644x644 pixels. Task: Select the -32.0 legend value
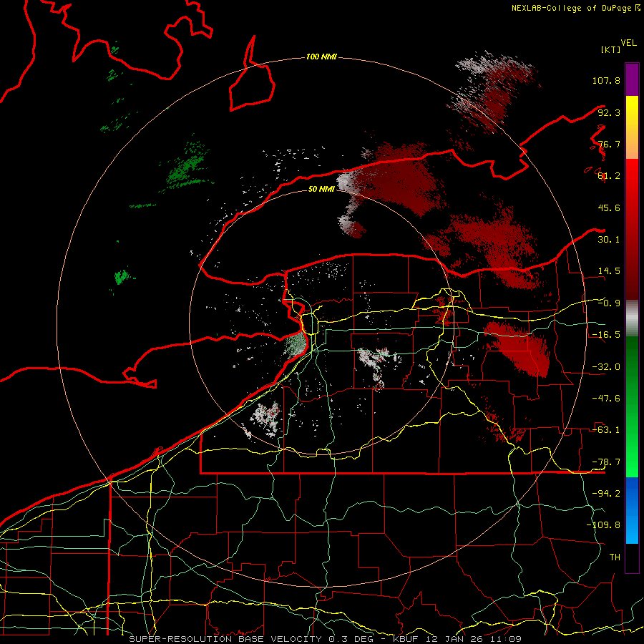[606, 367]
